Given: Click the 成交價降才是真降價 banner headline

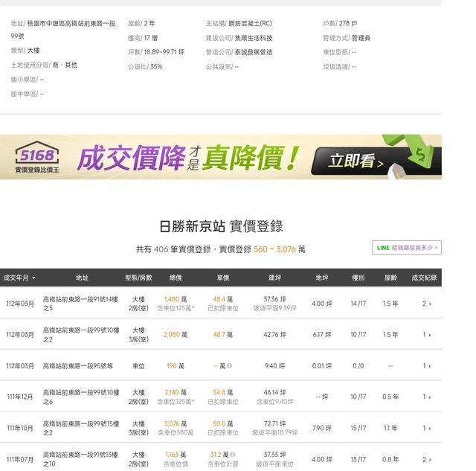Looking at the screenshot, I should coord(189,157).
